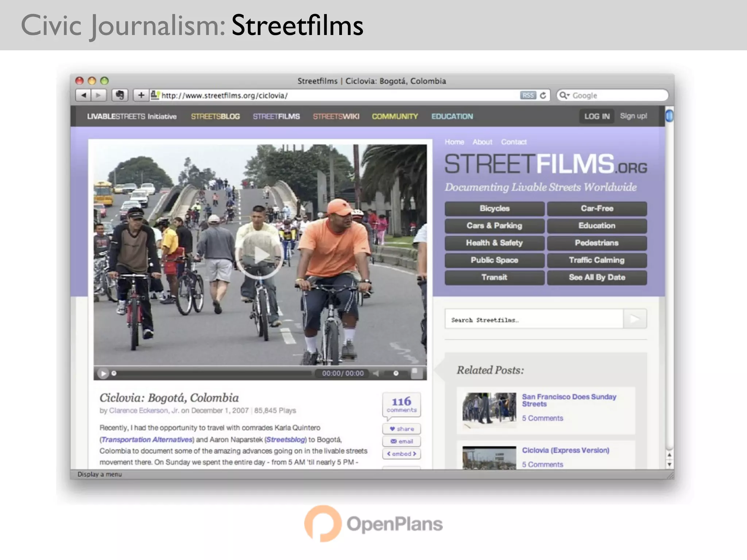Open the EDUCATION nav item
747x560 pixels.
[452, 116]
